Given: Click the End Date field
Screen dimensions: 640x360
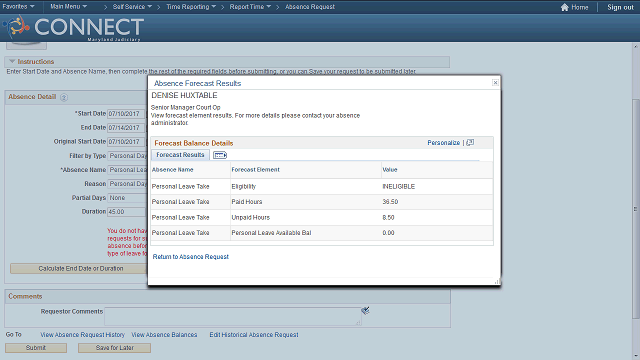Looking at the screenshot, I should pyautogui.click(x=126, y=128).
